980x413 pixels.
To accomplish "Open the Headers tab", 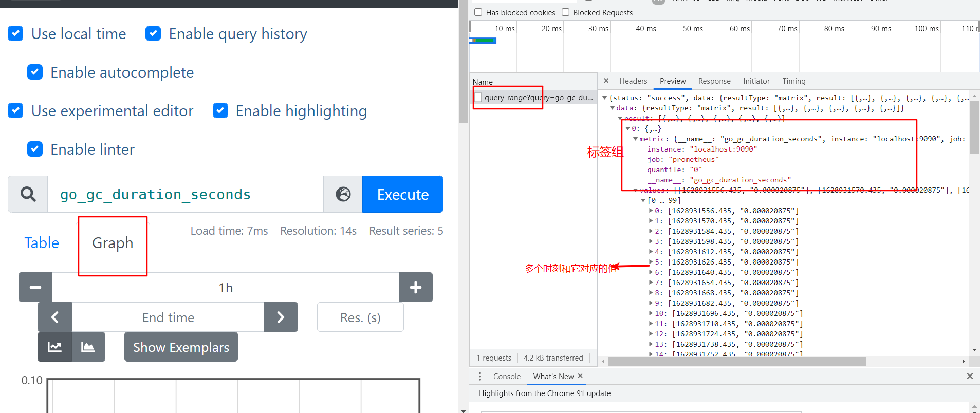I will pos(633,81).
